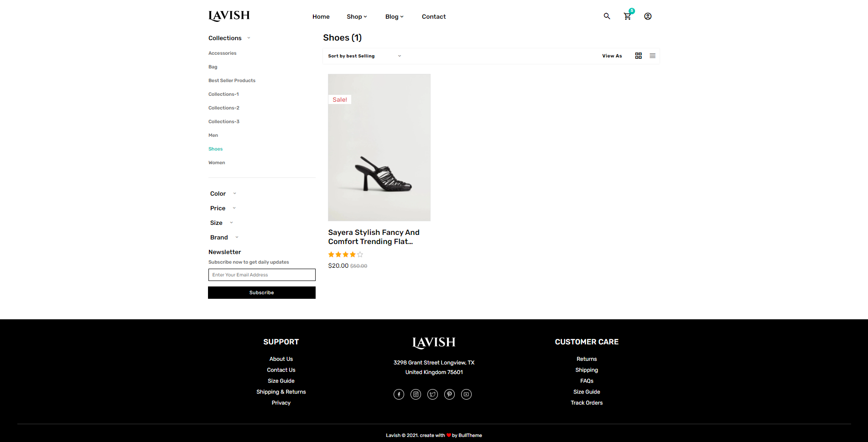Select the Collections-2 link
Viewport: 868px width, 442px height.
click(x=224, y=108)
